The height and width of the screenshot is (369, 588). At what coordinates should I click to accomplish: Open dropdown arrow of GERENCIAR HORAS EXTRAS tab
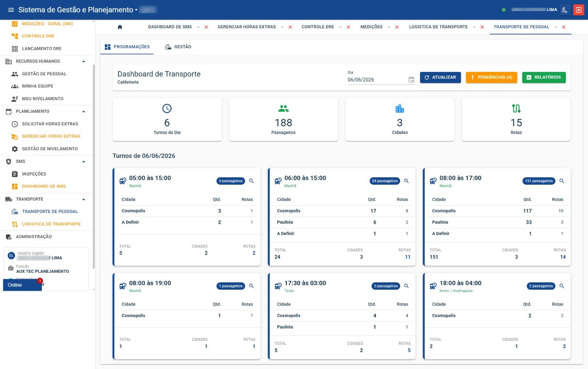click(x=282, y=27)
